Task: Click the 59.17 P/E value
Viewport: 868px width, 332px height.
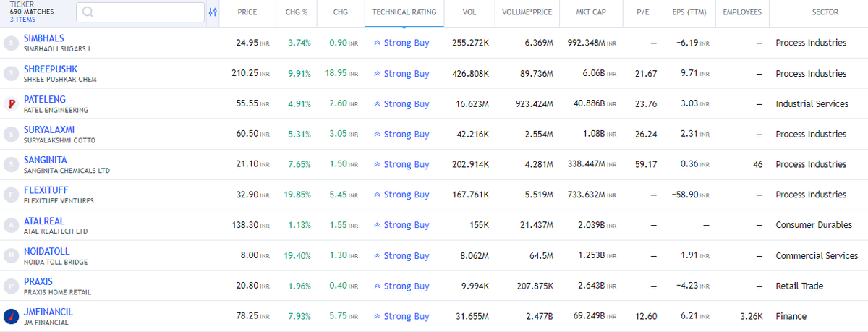Action: [646, 164]
